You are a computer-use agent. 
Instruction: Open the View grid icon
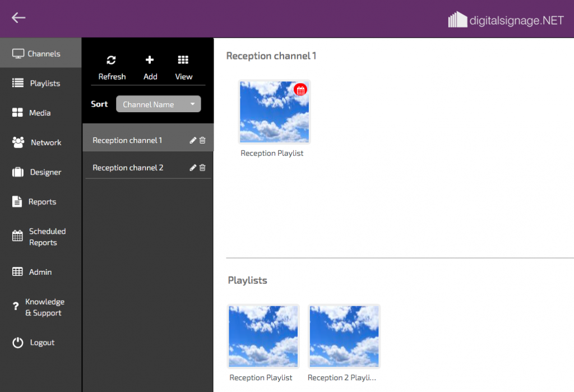pos(183,61)
